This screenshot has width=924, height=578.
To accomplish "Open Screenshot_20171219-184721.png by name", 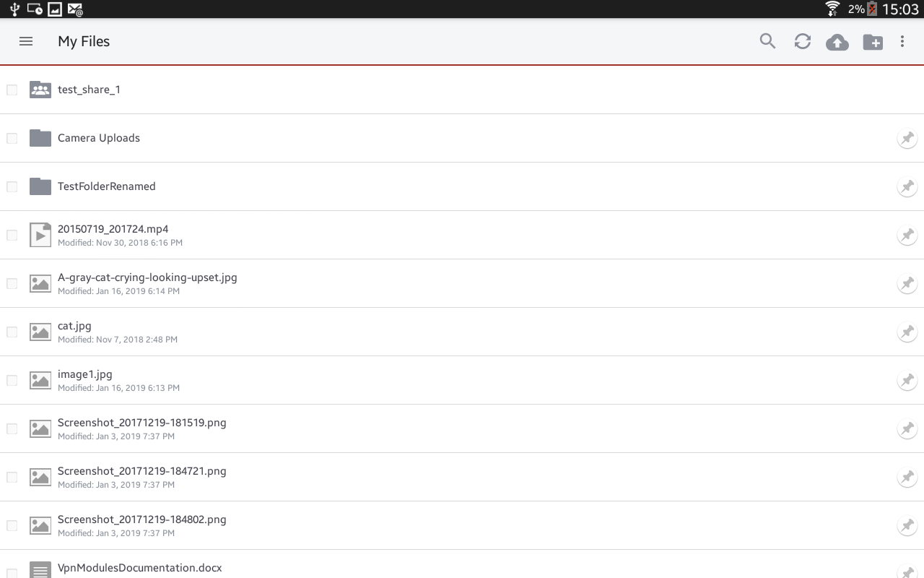I will pos(142,471).
